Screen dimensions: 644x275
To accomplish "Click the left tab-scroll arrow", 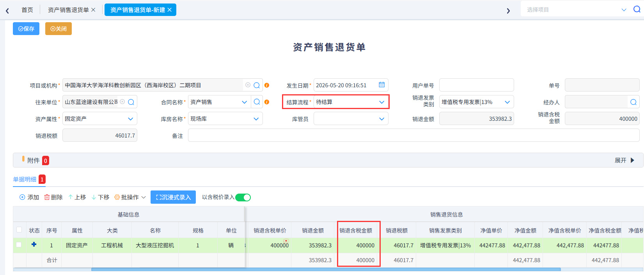I will click(7, 11).
